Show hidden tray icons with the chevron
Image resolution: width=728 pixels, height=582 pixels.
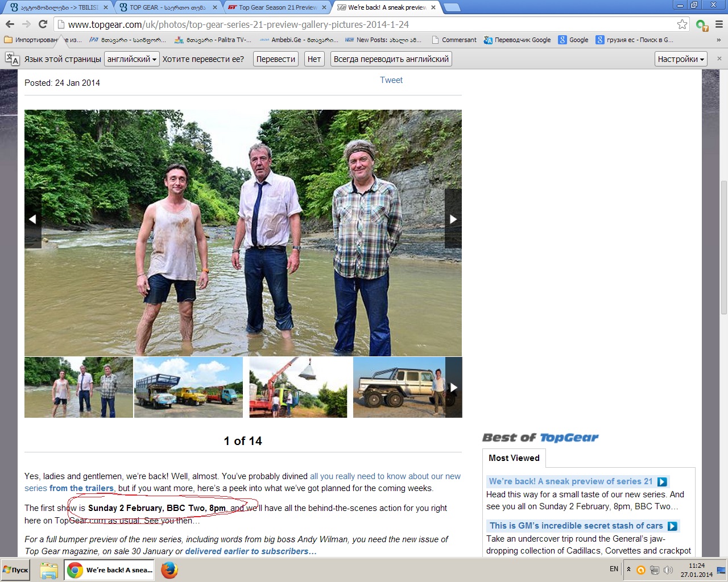click(x=628, y=569)
